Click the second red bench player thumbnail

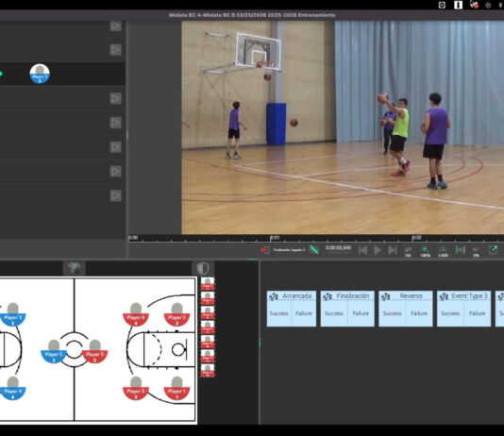[208, 298]
